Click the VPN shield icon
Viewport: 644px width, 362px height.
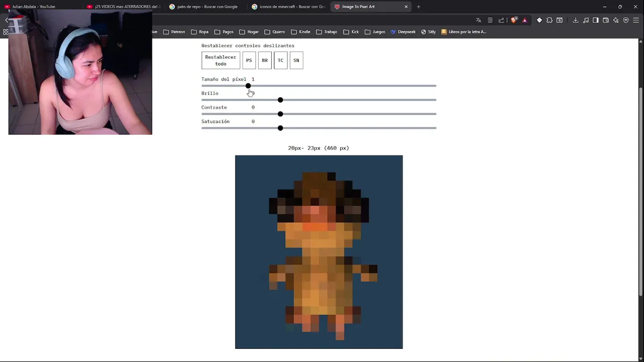pyautogui.click(x=626, y=20)
